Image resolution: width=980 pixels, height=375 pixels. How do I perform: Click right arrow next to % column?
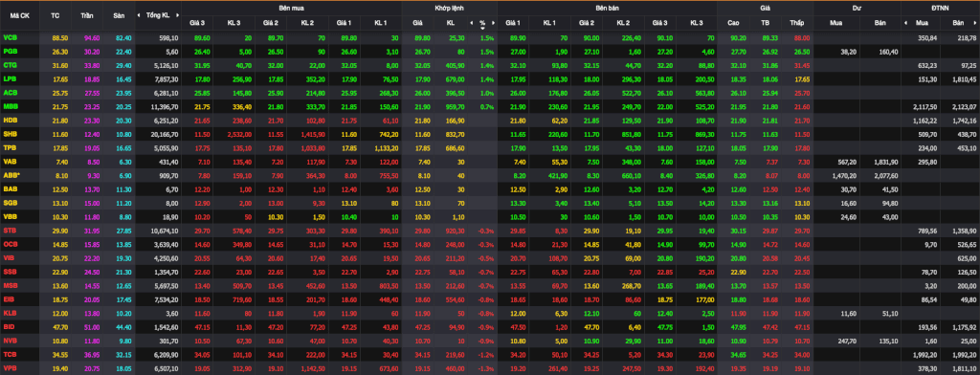tap(493, 23)
